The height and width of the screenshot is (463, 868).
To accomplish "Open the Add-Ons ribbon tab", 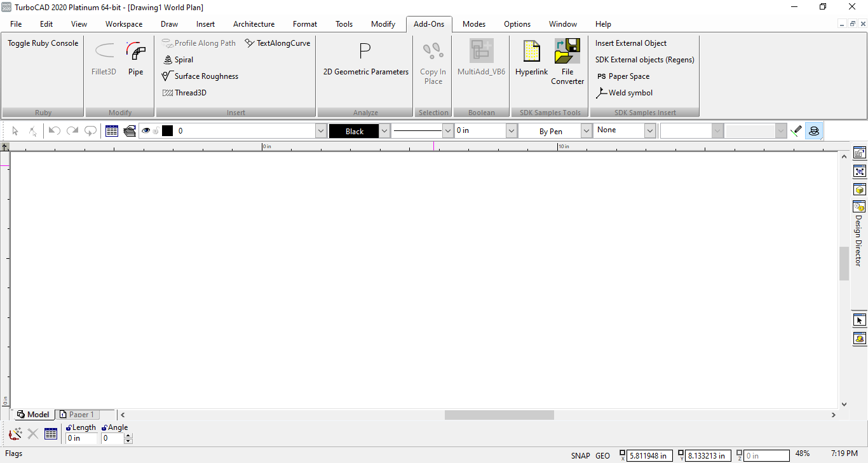I will [x=429, y=24].
